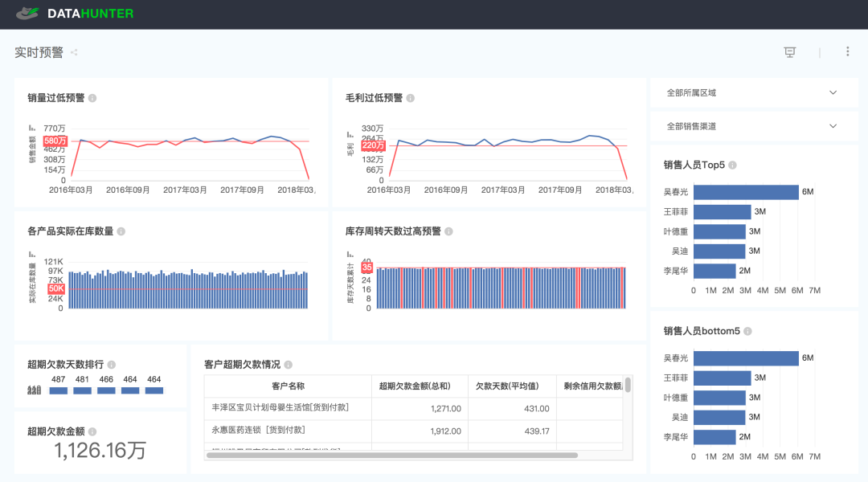Image resolution: width=868 pixels, height=482 pixels.
Task: Show info for 毛利过低预警 chart
Action: click(410, 98)
